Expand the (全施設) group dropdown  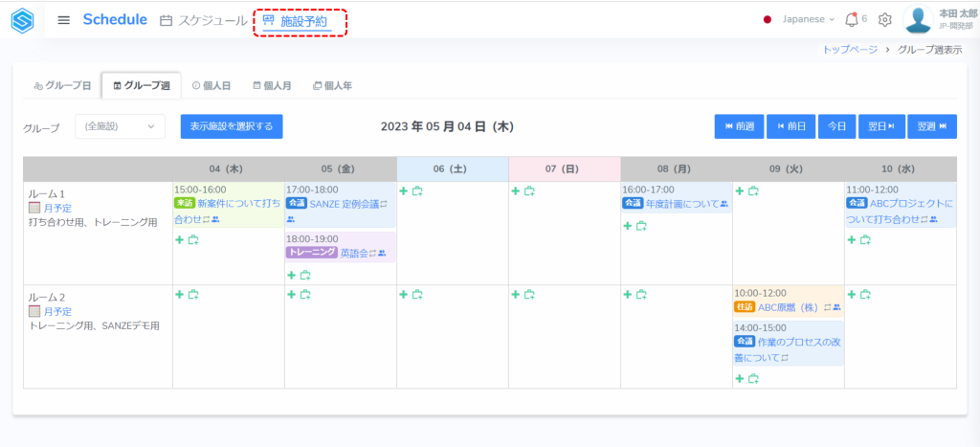[x=120, y=126]
